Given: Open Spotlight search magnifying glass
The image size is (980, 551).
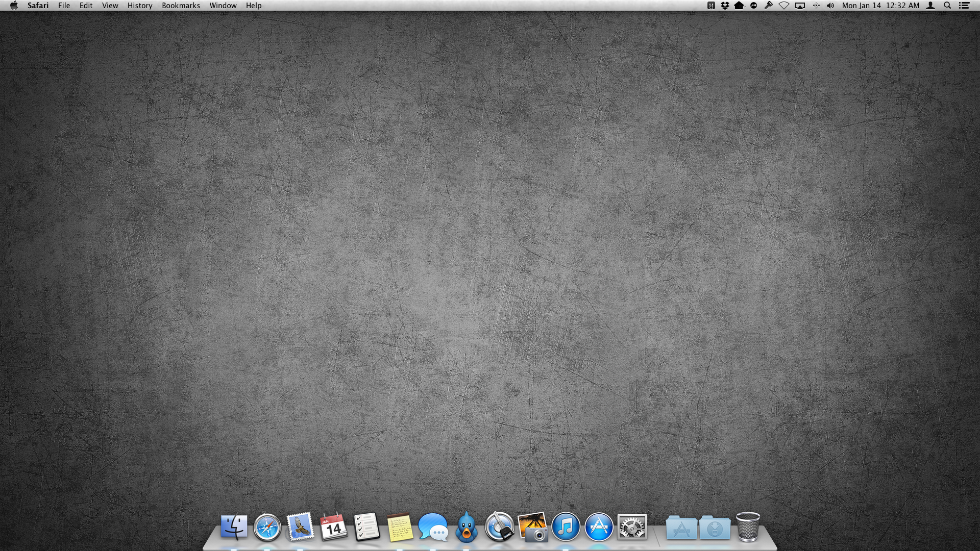Looking at the screenshot, I should [x=947, y=6].
